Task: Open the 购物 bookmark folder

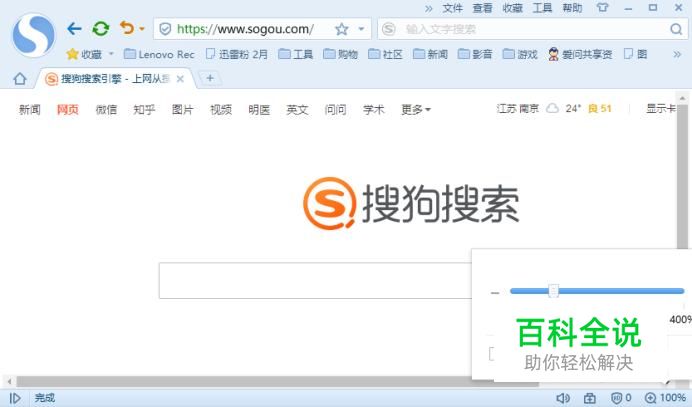Action: pyautogui.click(x=340, y=54)
